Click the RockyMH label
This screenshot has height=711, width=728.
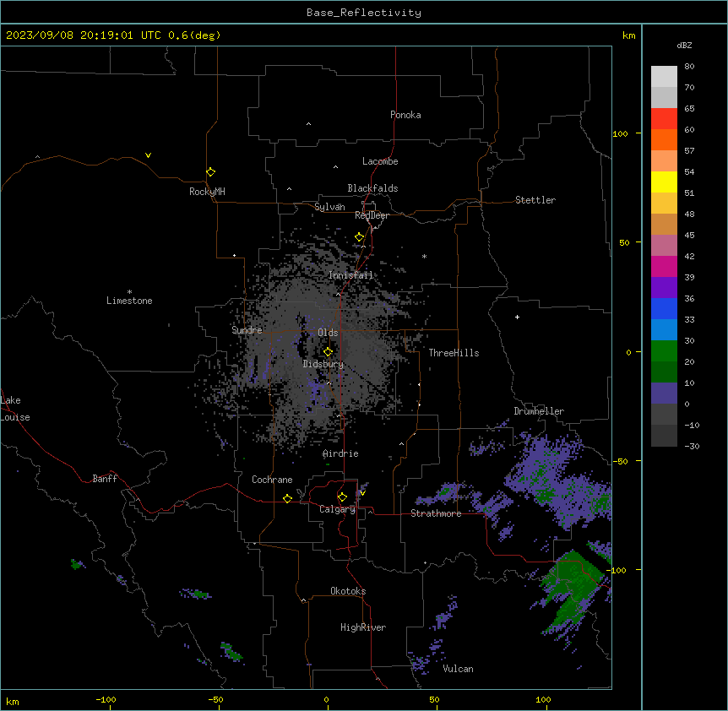[x=207, y=192]
